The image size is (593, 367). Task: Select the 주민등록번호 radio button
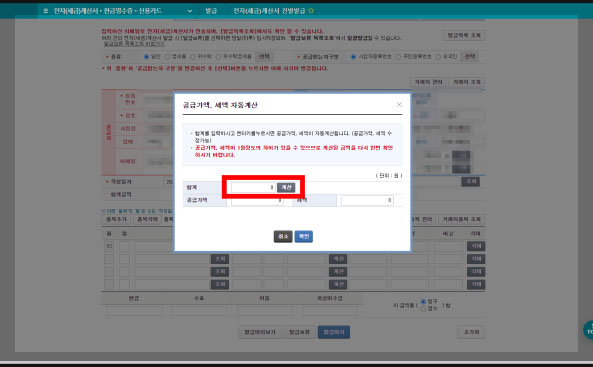point(398,57)
